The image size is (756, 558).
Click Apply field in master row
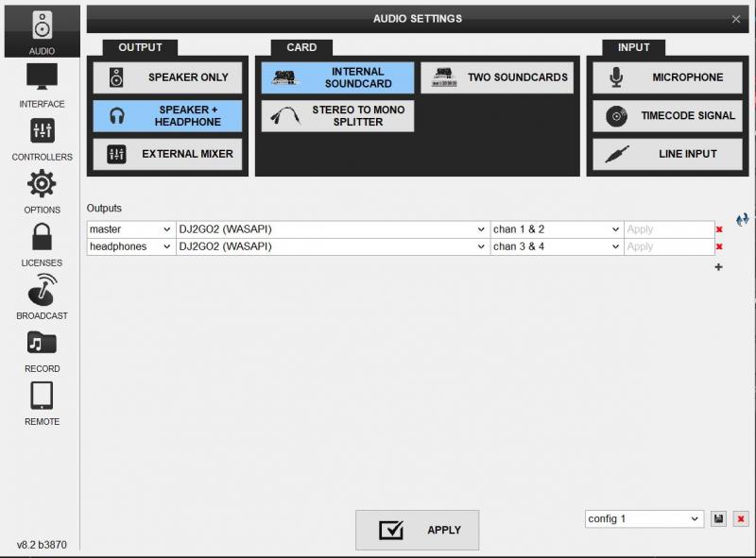pyautogui.click(x=669, y=229)
